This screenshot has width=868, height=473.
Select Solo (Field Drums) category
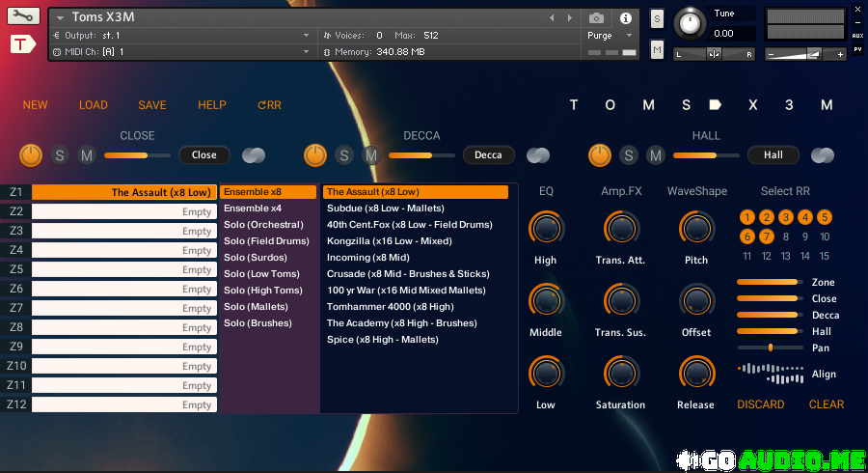coord(266,241)
